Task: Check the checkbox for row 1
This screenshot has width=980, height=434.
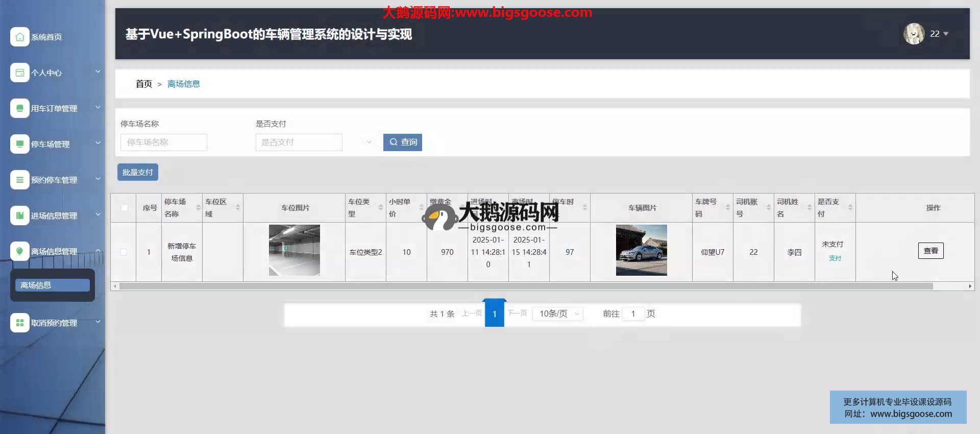Action: coord(124,252)
